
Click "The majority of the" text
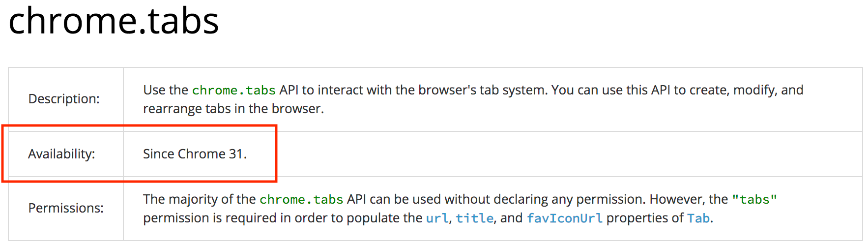pyautogui.click(x=199, y=199)
